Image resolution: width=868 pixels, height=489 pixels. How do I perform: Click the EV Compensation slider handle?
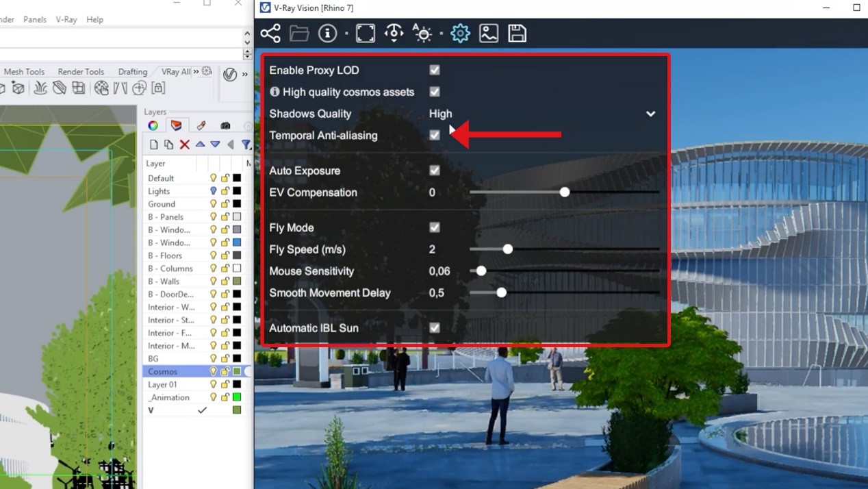coord(565,192)
